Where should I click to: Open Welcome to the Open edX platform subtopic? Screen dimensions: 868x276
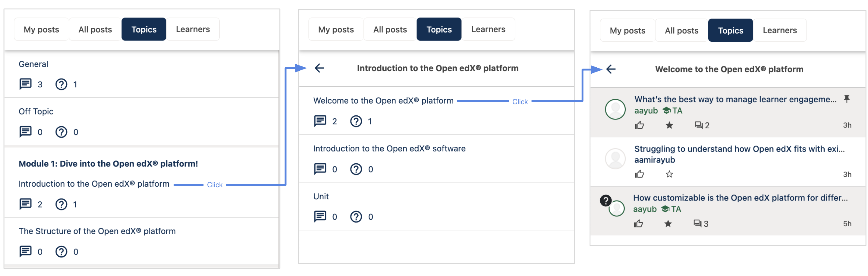(383, 101)
